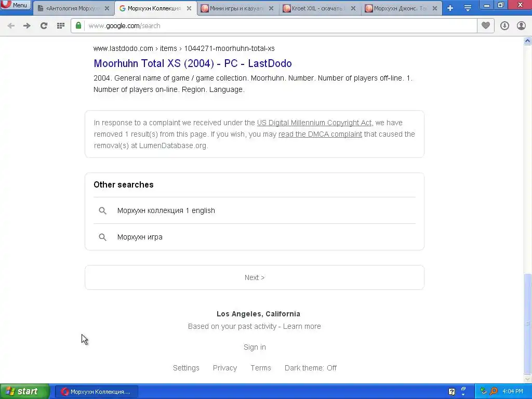532x399 pixels.
Task: Click the 4:04 PM clock
Action: click(513, 392)
